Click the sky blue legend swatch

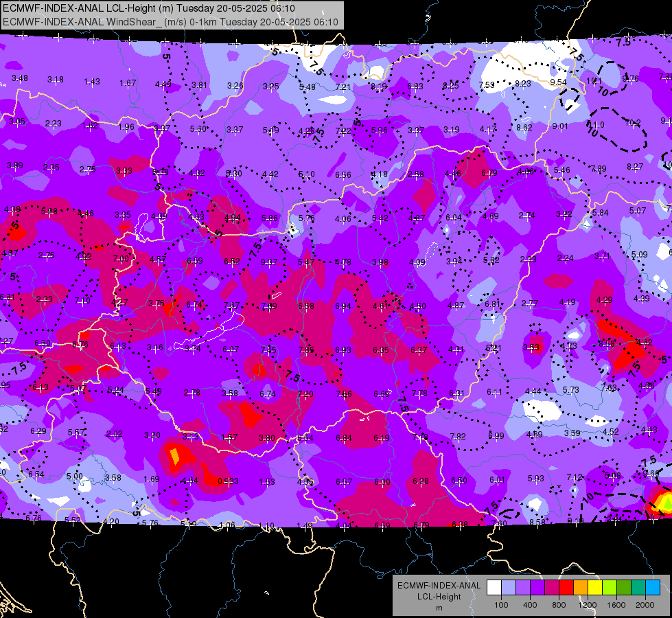[653, 588]
